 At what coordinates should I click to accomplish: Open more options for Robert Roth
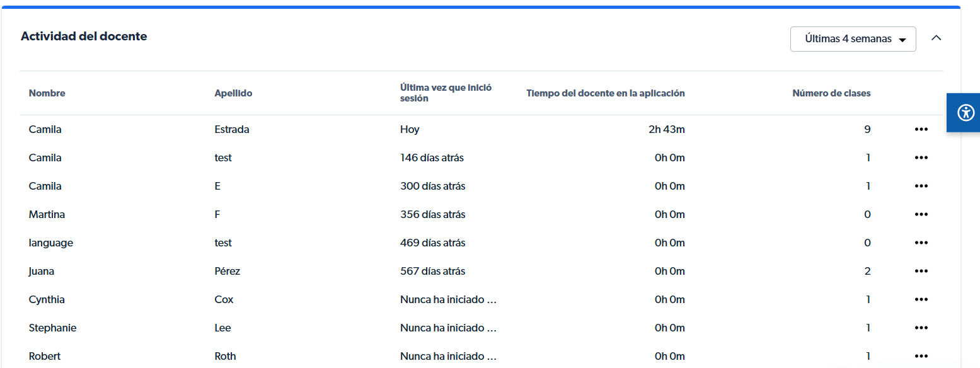click(921, 356)
